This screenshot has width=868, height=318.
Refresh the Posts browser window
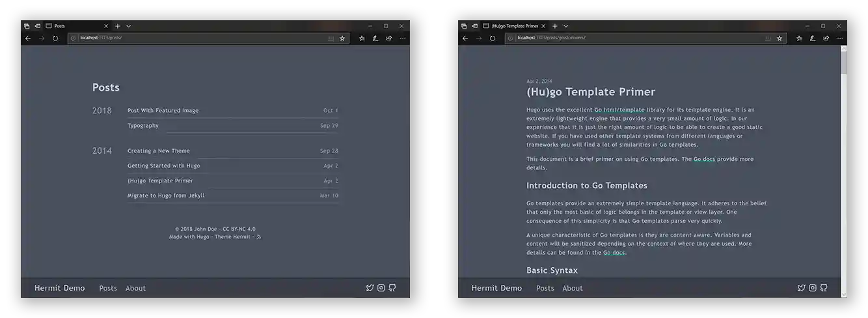coord(55,38)
